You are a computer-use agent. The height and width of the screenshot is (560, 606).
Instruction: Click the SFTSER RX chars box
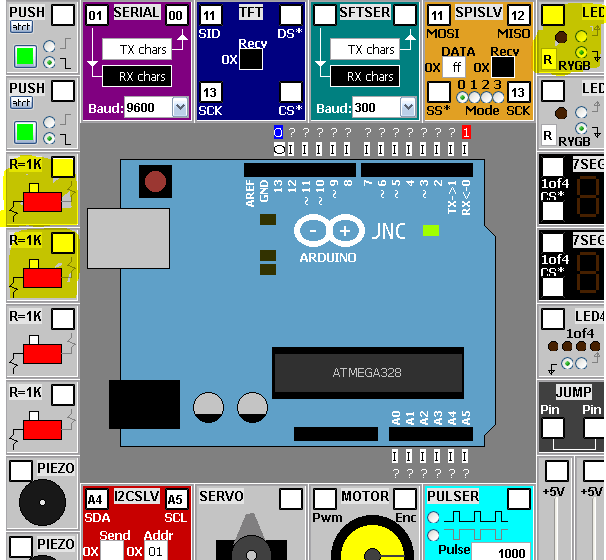pyautogui.click(x=365, y=76)
